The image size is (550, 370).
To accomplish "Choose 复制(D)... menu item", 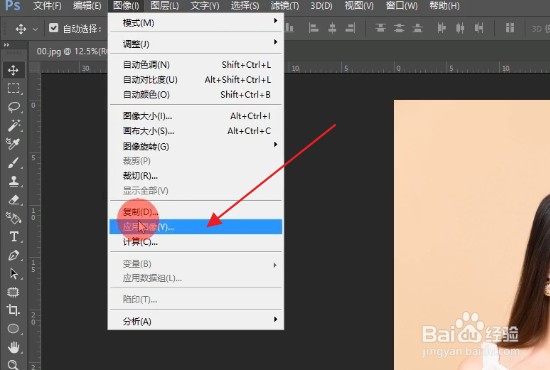I will (196, 212).
